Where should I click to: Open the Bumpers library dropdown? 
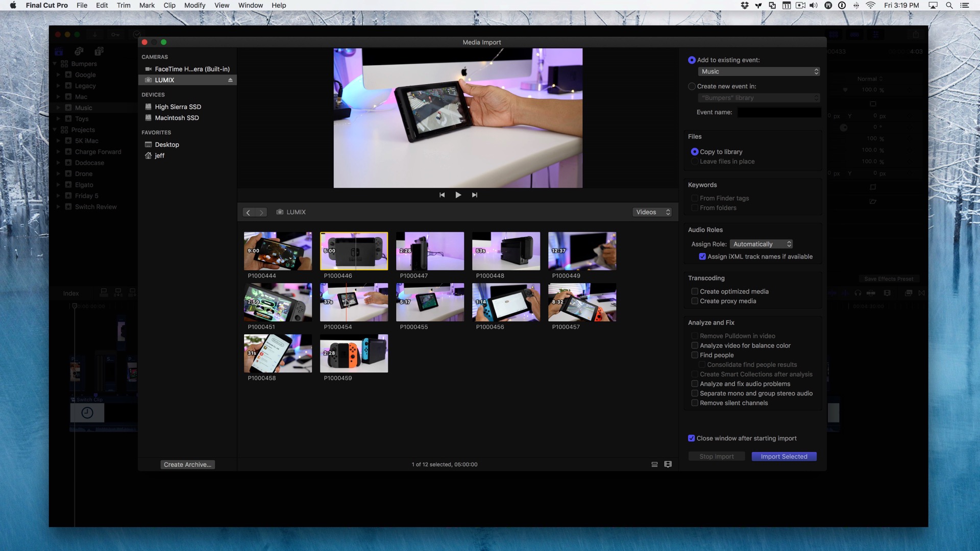click(759, 98)
